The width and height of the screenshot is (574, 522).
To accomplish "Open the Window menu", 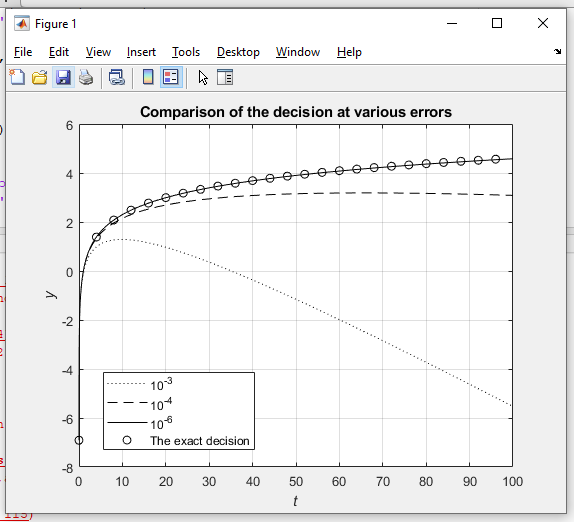I will click(298, 52).
